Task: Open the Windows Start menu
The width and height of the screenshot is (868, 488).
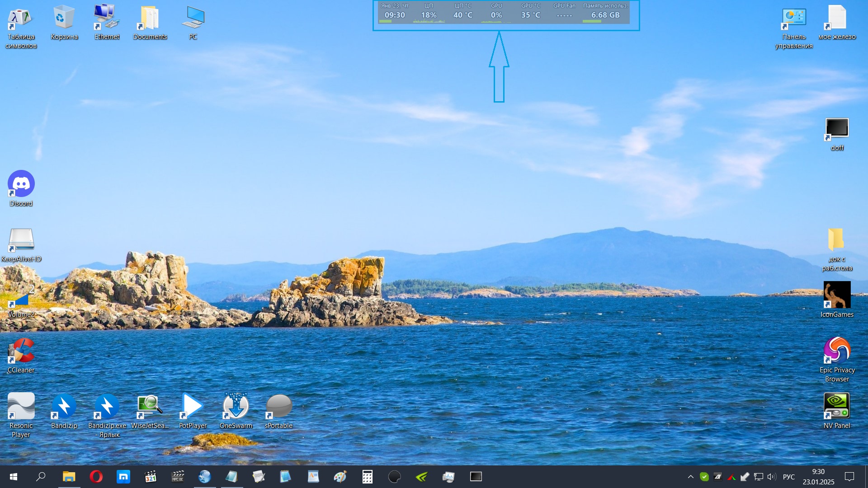Action: [x=14, y=477]
